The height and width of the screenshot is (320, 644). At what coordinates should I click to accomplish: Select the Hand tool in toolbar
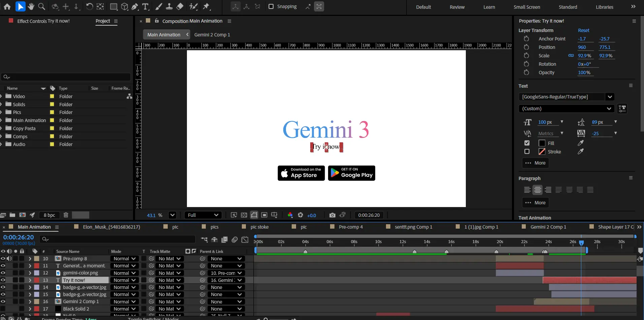pyautogui.click(x=31, y=6)
